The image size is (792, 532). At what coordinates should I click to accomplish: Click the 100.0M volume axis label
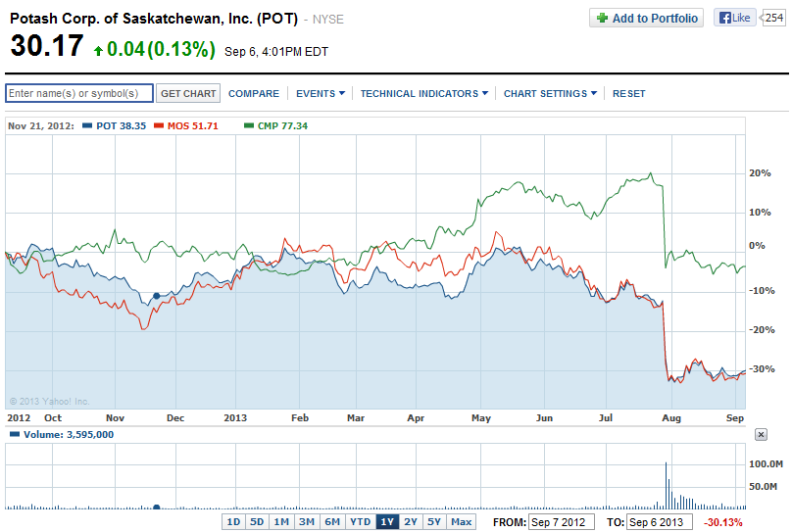coord(766,463)
